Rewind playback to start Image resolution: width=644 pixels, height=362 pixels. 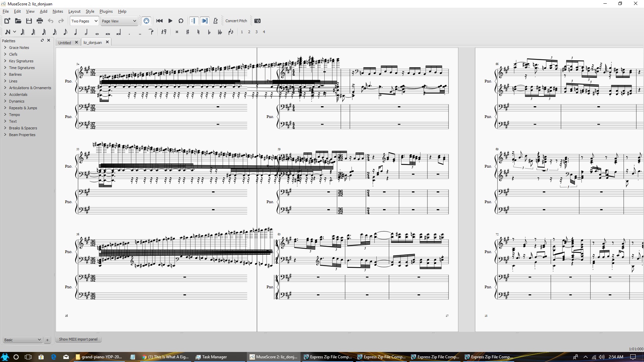(x=159, y=21)
